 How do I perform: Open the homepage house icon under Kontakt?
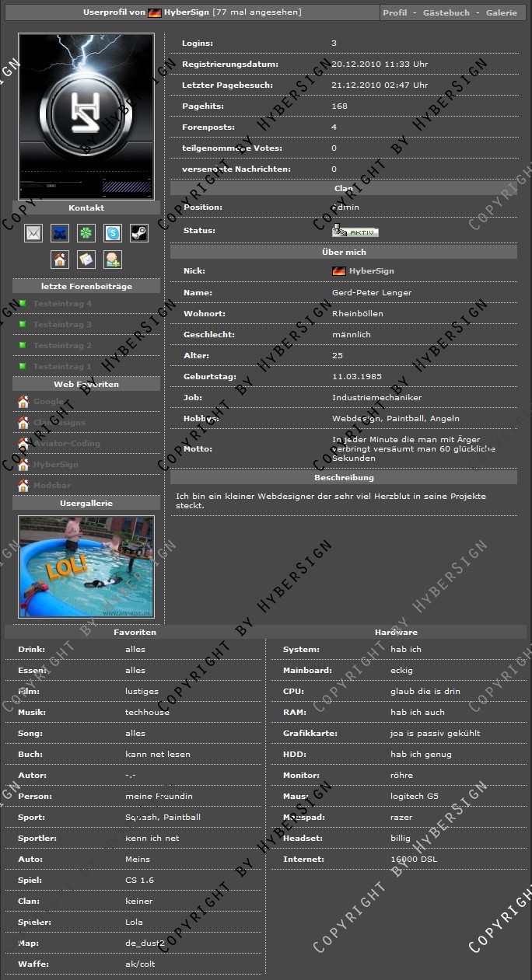point(60,260)
